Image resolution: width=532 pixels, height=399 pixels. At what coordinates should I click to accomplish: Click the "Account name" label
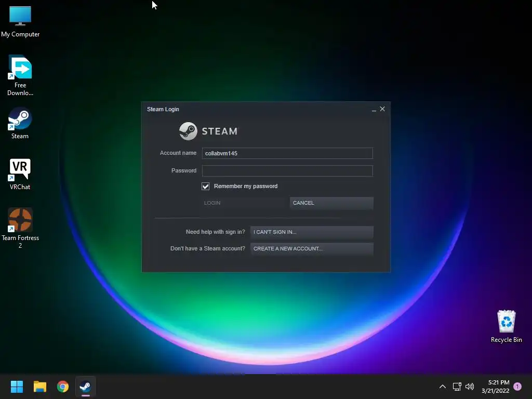pyautogui.click(x=178, y=153)
